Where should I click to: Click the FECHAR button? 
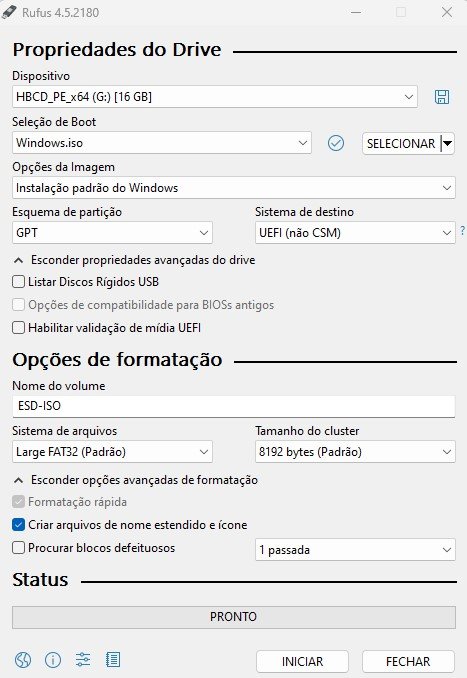[x=408, y=662]
